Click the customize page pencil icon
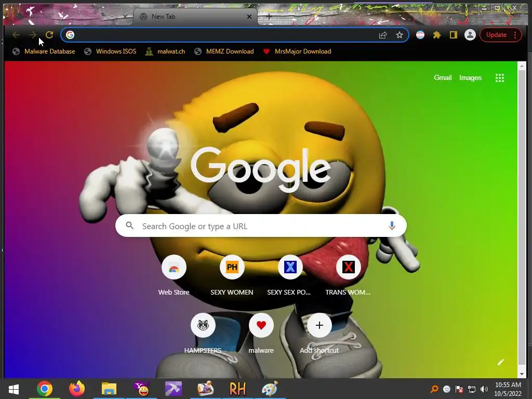 pos(500,362)
